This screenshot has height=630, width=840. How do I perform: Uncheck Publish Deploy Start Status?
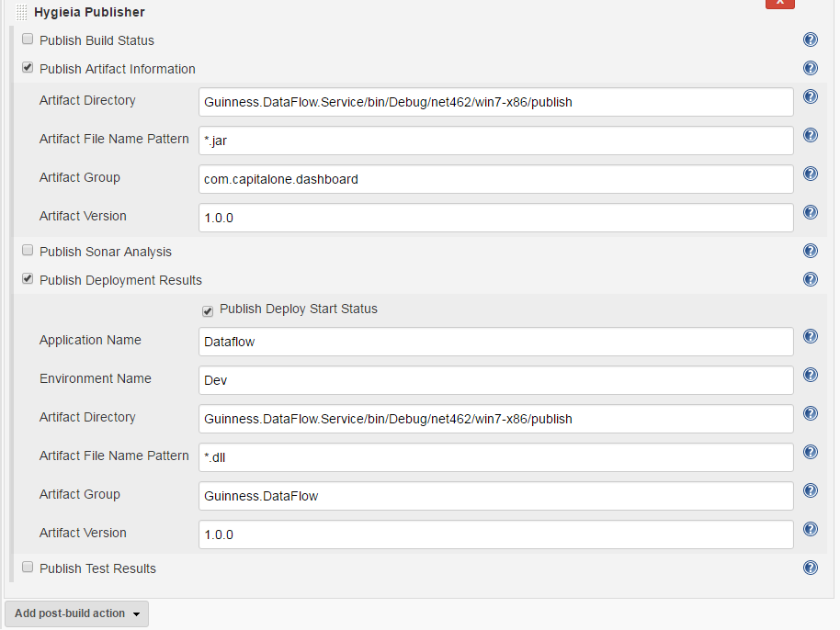(208, 310)
